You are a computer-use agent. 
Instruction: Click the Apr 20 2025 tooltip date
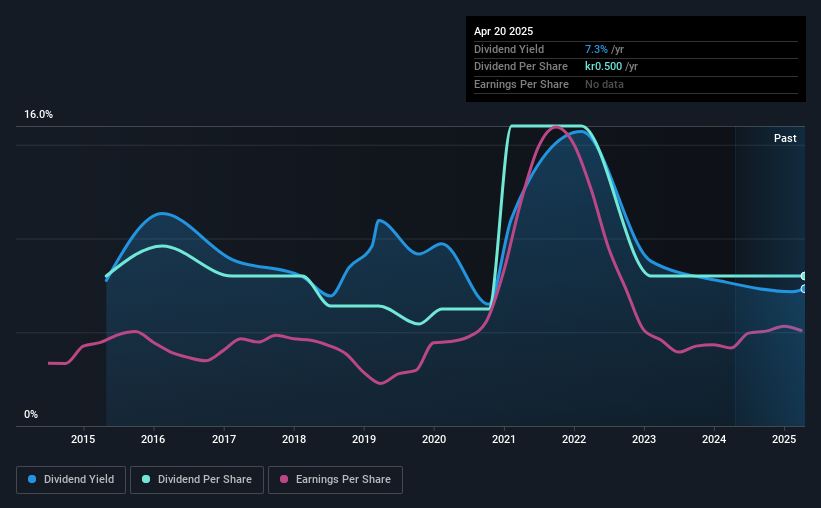(x=503, y=31)
